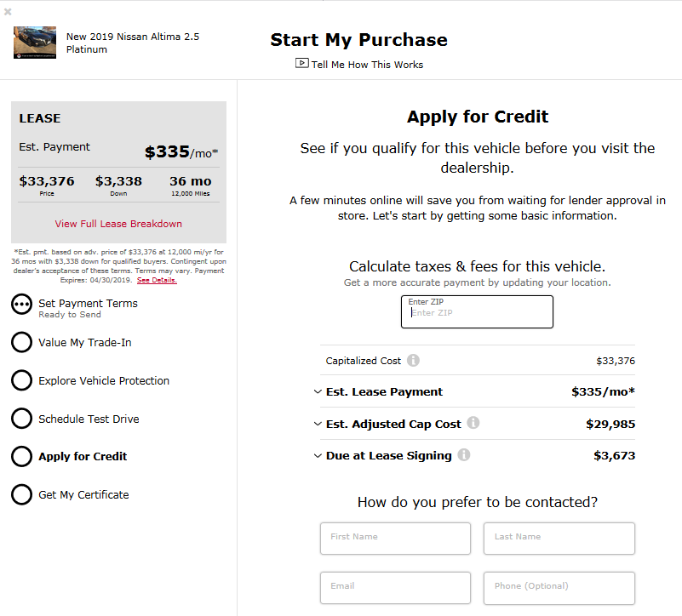The height and width of the screenshot is (616, 682).
Task: Focus the Phone (Optional) field
Action: [x=559, y=588]
